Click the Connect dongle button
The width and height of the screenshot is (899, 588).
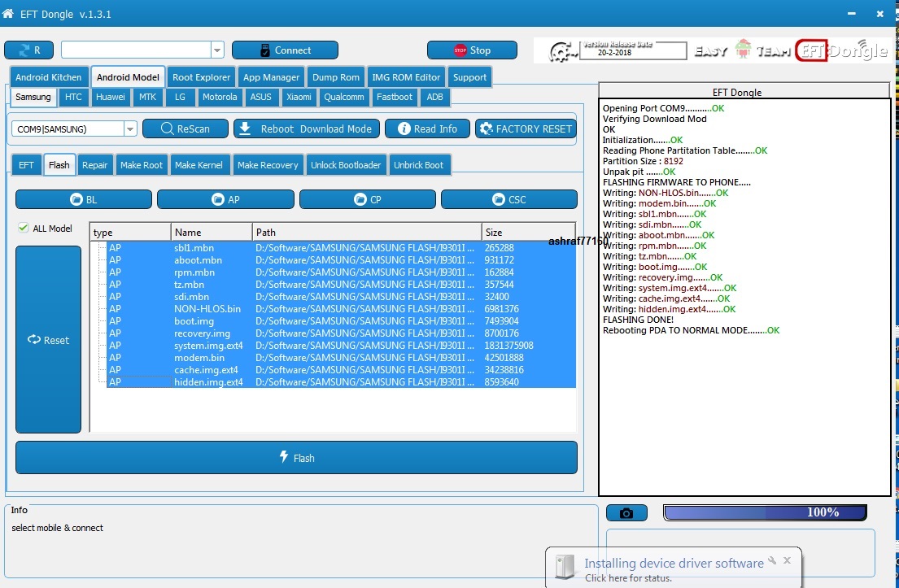(x=285, y=50)
